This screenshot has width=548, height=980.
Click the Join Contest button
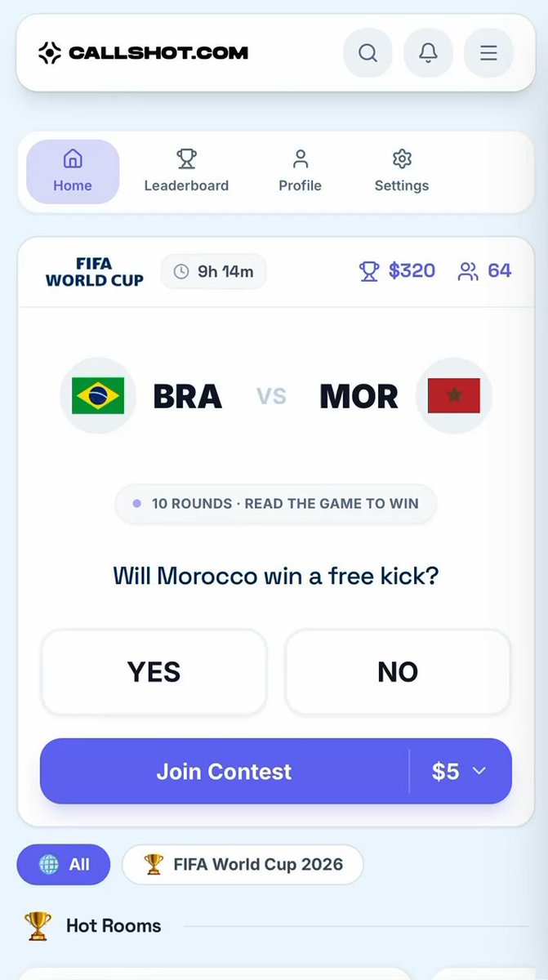(225, 771)
